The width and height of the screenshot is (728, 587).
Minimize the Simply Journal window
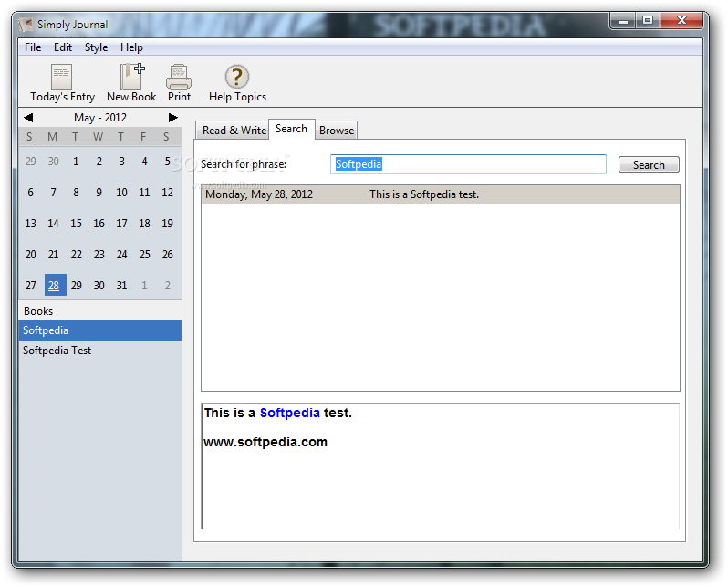(x=623, y=21)
